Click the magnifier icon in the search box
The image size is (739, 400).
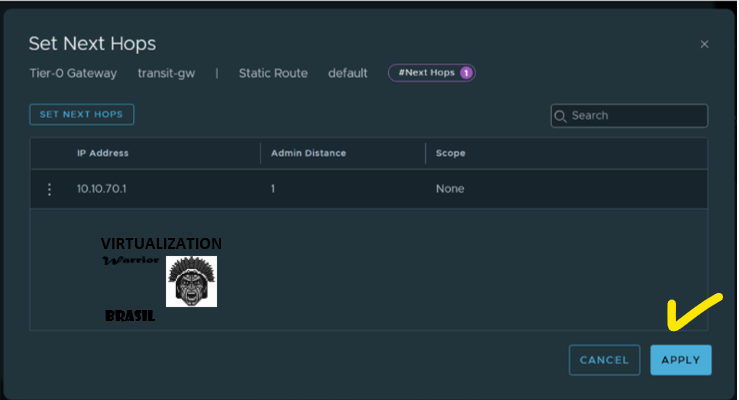click(x=561, y=116)
